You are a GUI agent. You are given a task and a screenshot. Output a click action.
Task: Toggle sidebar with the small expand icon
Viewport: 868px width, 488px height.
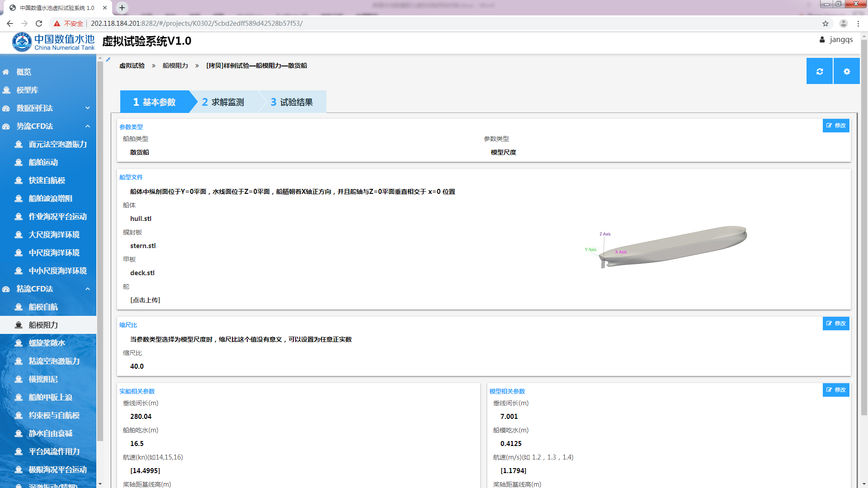[x=108, y=59]
